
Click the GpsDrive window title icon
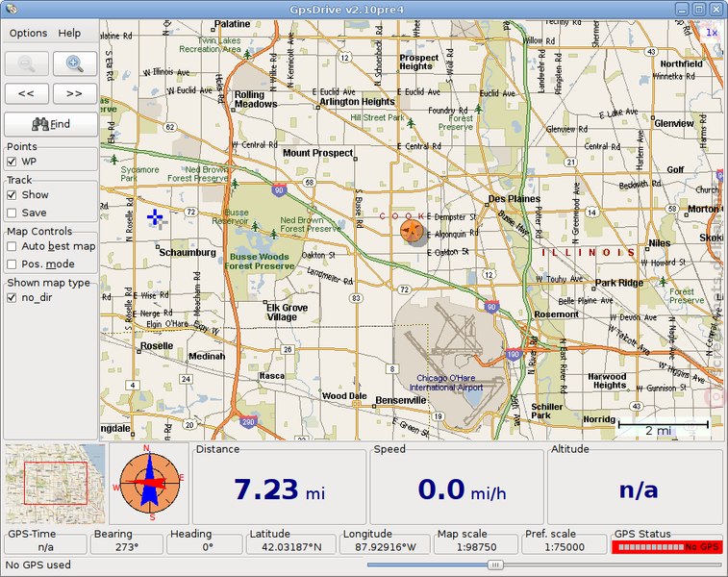click(x=12, y=9)
